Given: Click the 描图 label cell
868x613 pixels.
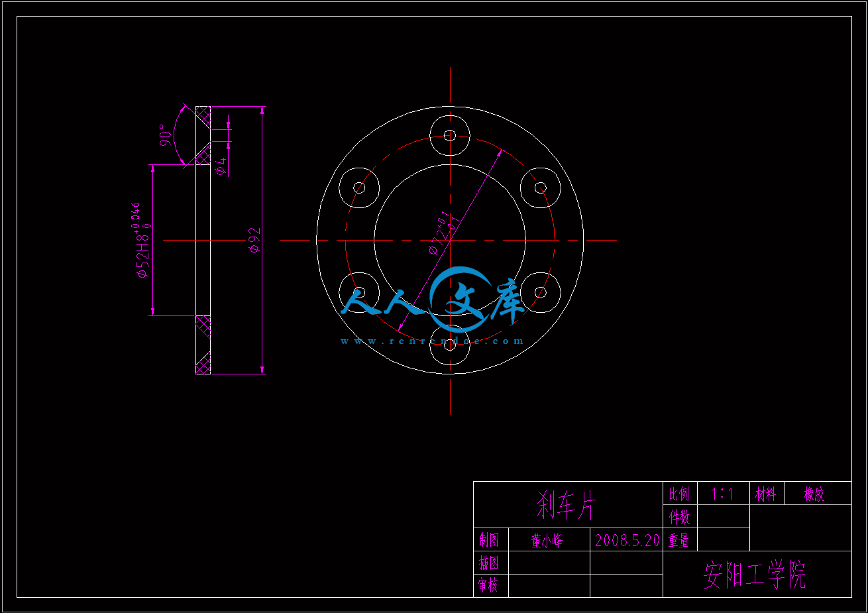Looking at the screenshot, I should [x=489, y=563].
